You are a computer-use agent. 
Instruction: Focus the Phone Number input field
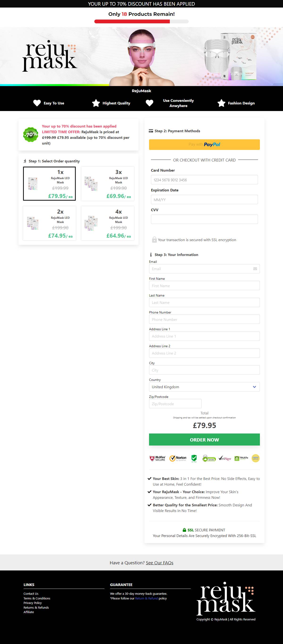(204, 319)
